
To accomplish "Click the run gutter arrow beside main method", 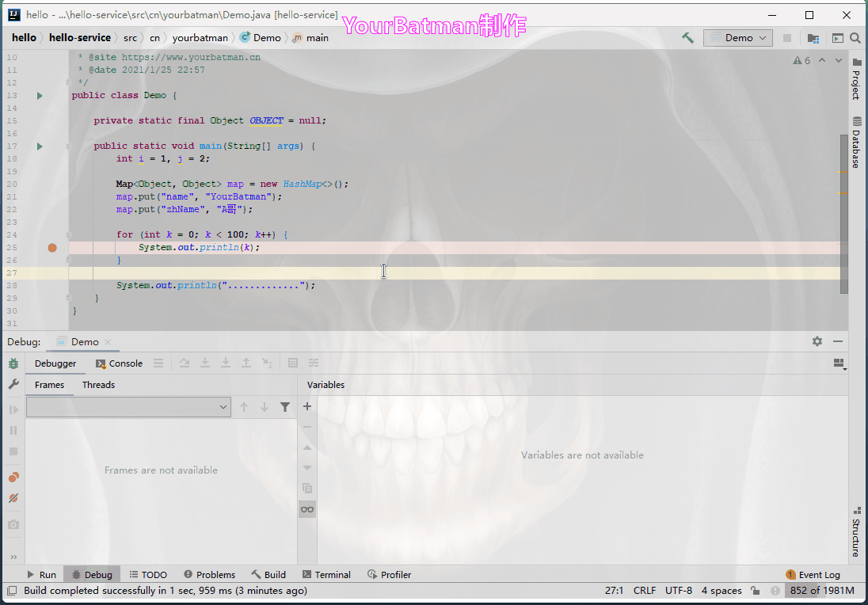I will pos(40,146).
